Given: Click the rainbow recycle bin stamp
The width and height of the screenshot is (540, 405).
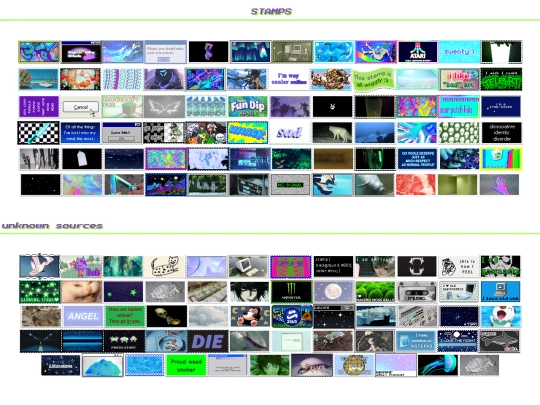Looking at the screenshot, I should point(501,159).
